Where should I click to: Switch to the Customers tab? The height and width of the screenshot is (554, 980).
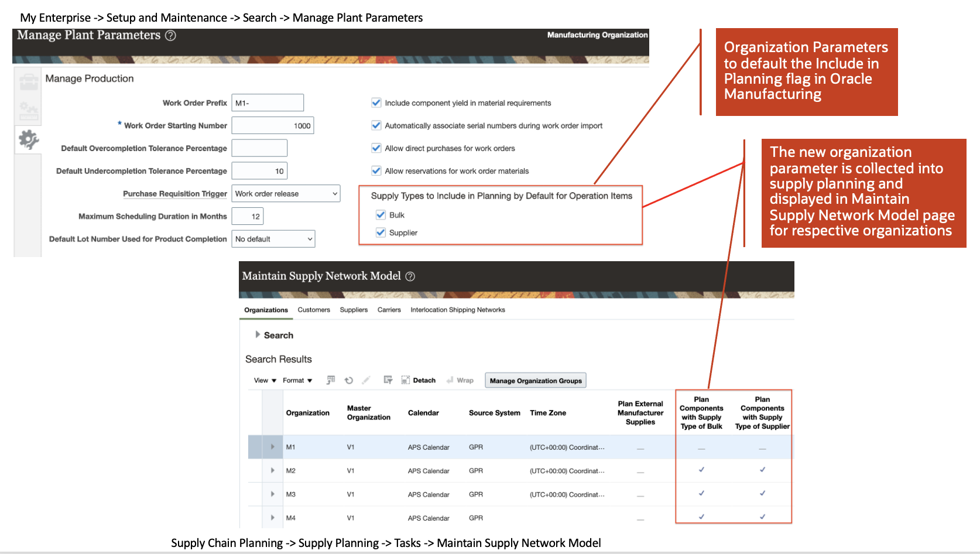pyautogui.click(x=314, y=310)
